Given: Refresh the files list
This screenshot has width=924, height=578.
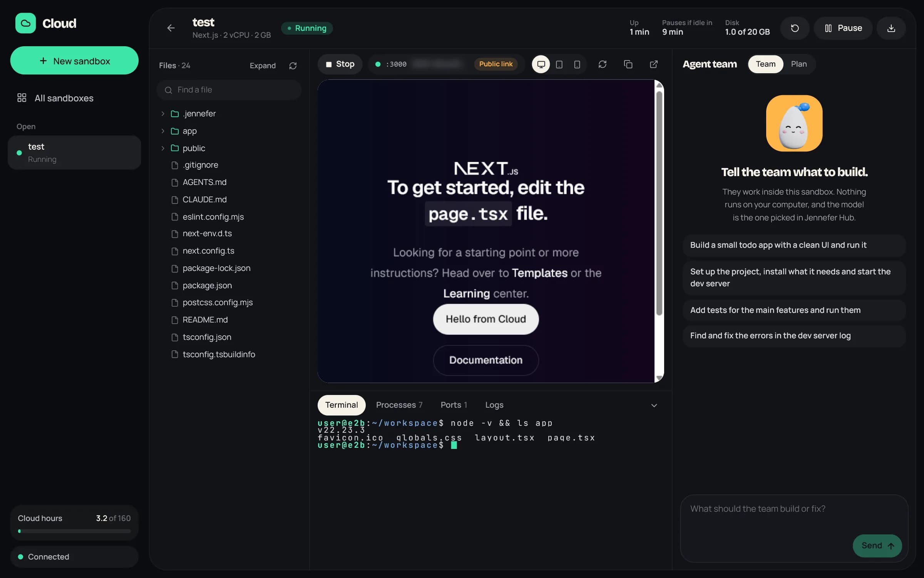Looking at the screenshot, I should (x=293, y=66).
